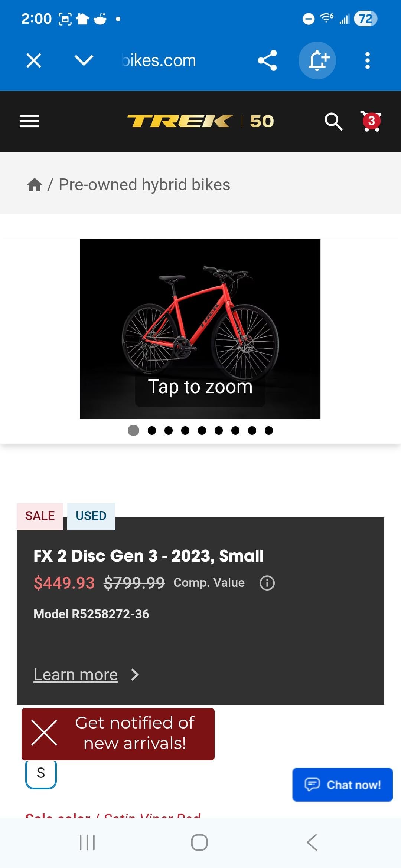
Task: Close the browser custom tab
Action: click(34, 60)
